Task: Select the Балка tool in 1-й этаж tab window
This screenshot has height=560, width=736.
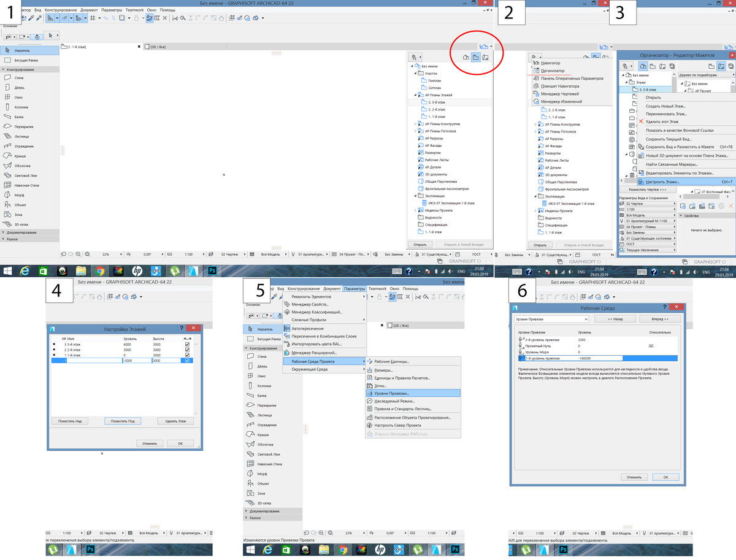Action: tap(29, 117)
